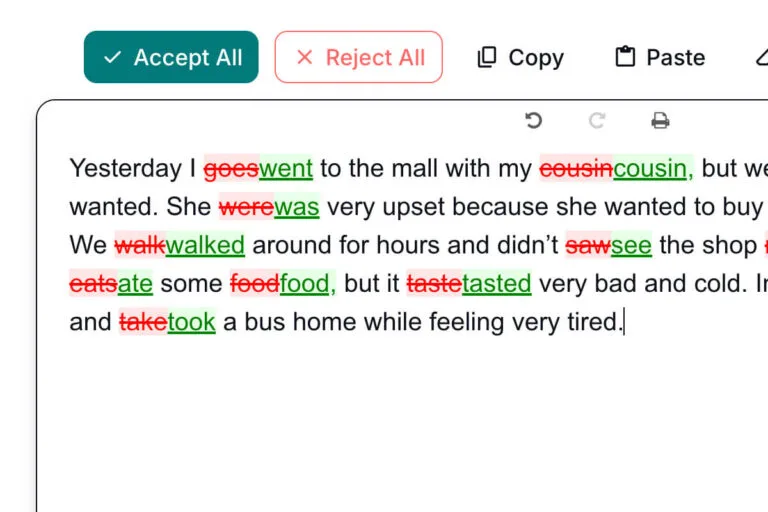Select the green suggestion "went"

coord(286,168)
